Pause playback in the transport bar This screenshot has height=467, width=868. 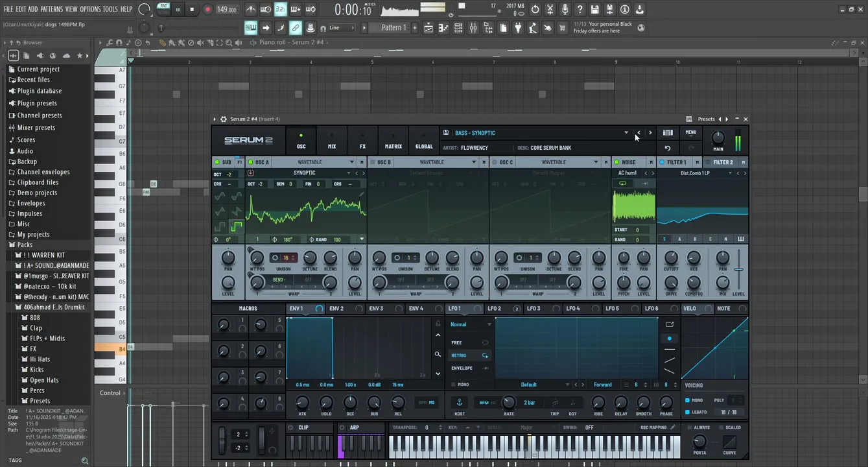[178, 9]
